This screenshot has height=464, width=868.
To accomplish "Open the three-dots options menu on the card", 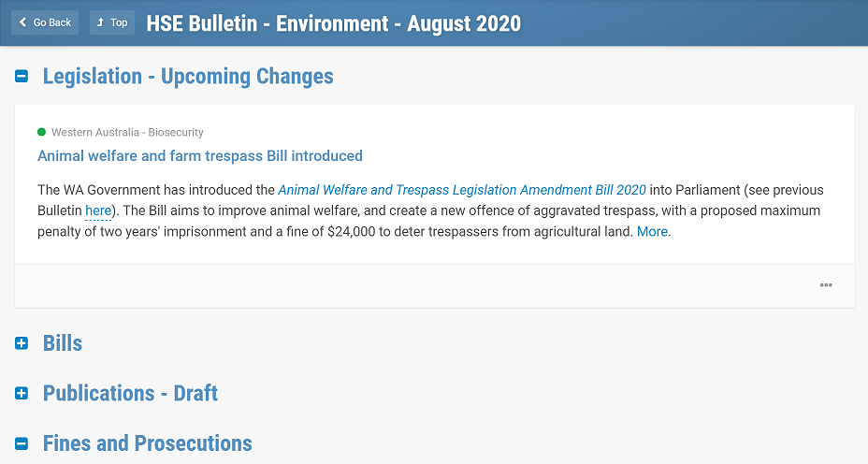I will 826,285.
